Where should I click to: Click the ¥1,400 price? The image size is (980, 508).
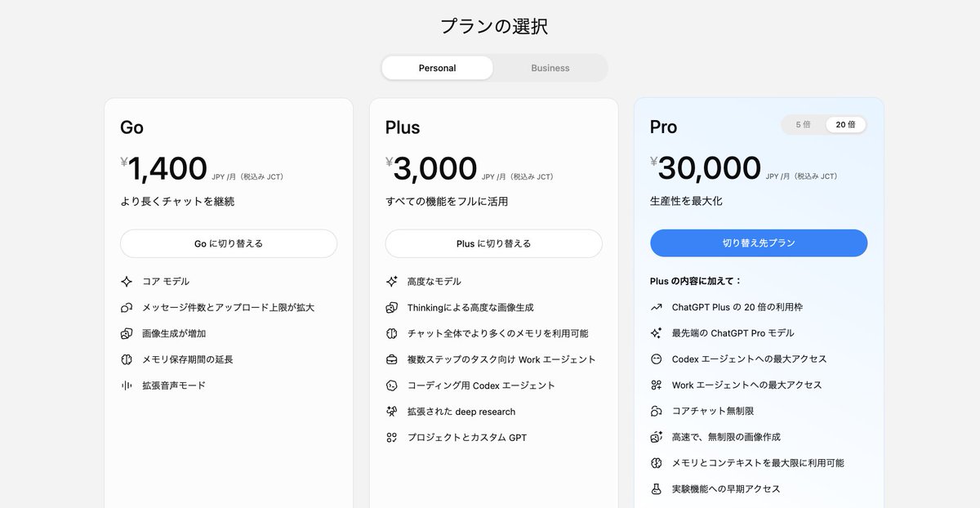[164, 169]
